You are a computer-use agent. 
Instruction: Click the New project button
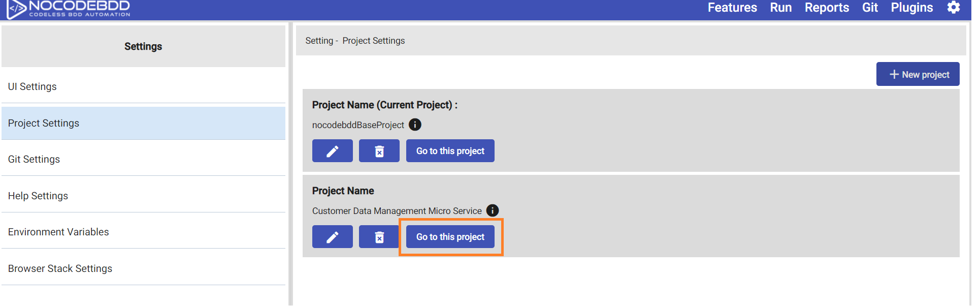[x=918, y=74]
